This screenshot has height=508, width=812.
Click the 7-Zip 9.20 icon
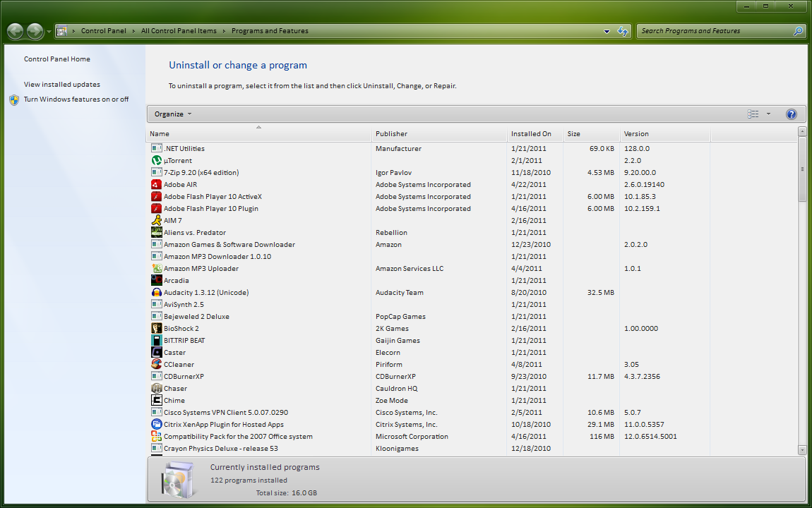(x=156, y=172)
